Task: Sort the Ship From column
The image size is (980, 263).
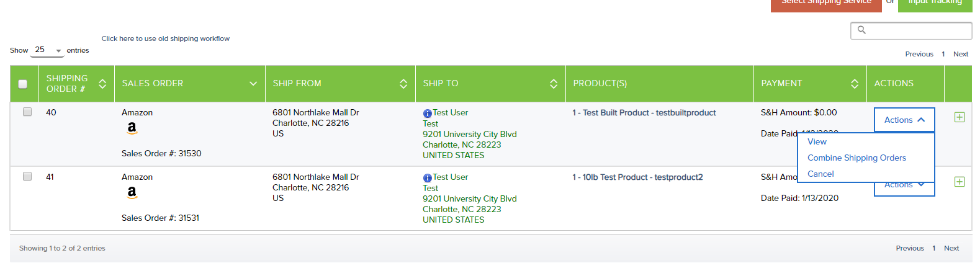Action: [403, 84]
